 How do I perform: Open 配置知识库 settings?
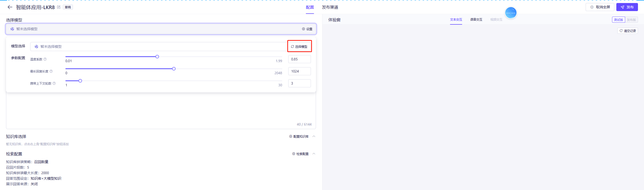coord(299,136)
